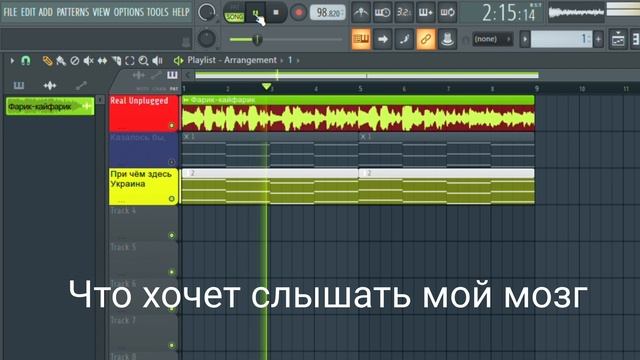Click arrangement number 1 in playlist breadcrumb
This screenshot has height=360, width=640.
(x=290, y=60)
